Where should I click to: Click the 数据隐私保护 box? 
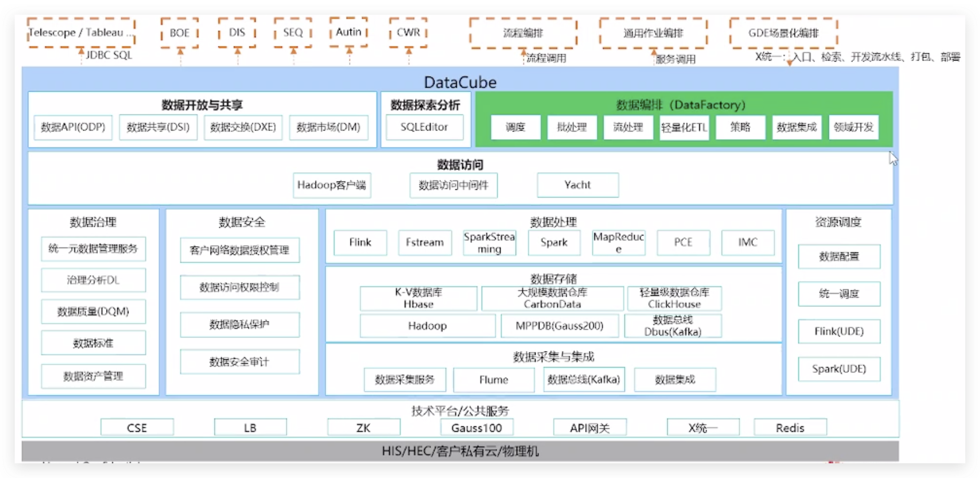[239, 324]
